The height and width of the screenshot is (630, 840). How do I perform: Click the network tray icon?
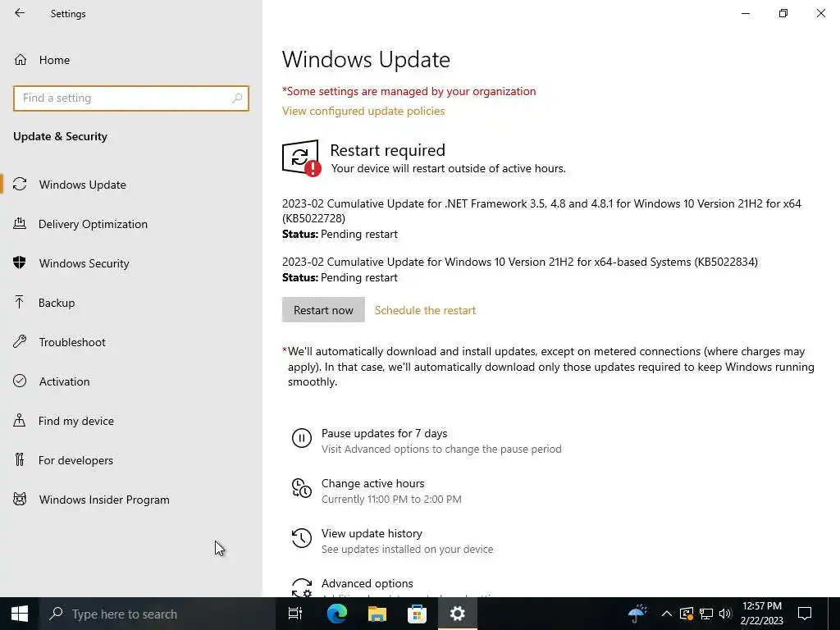pos(706,614)
